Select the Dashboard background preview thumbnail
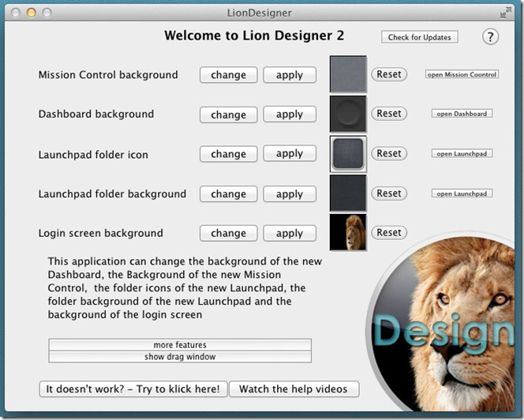The width and height of the screenshot is (524, 420). tap(348, 114)
